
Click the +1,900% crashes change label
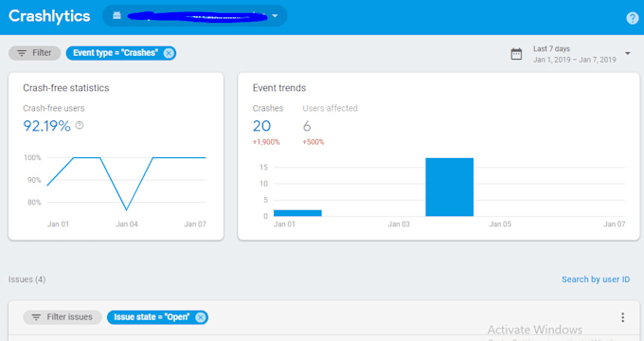266,142
